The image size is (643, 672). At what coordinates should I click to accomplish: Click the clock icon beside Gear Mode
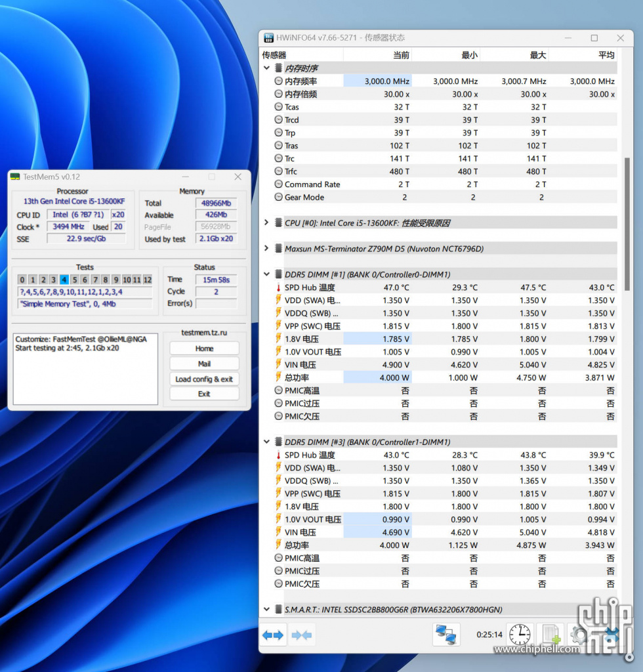pyautogui.click(x=278, y=197)
